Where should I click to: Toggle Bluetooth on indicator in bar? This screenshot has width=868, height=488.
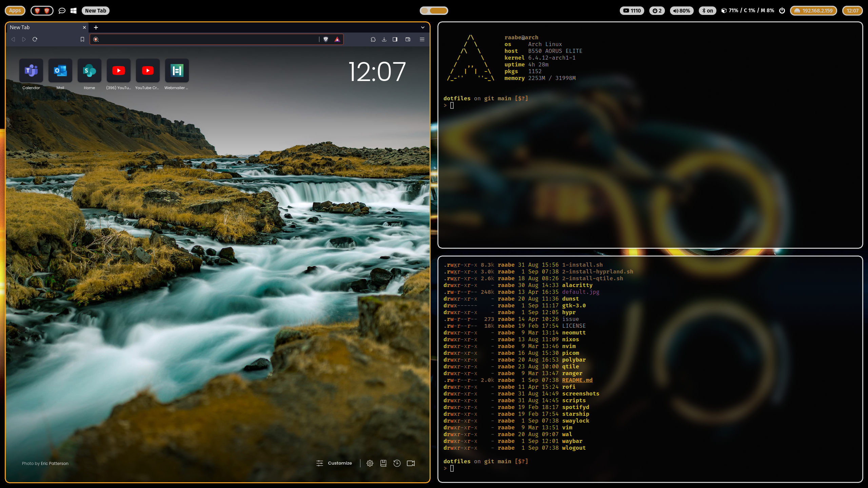pos(707,11)
